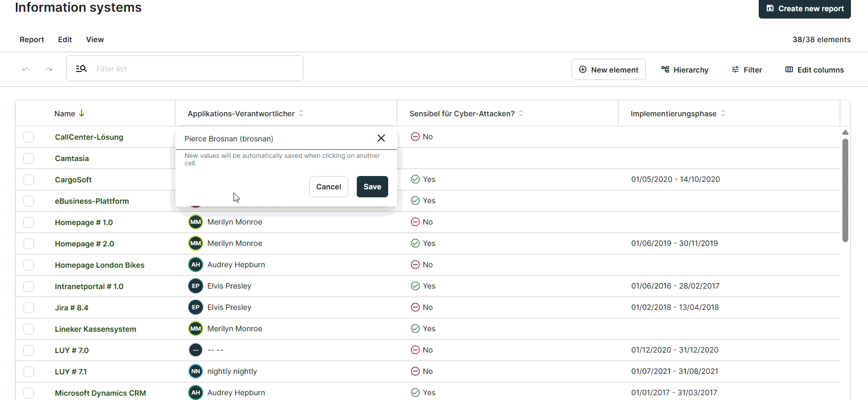868x400 pixels.
Task: Click MM avatar in Lineker Kassensystem row
Action: (x=196, y=329)
